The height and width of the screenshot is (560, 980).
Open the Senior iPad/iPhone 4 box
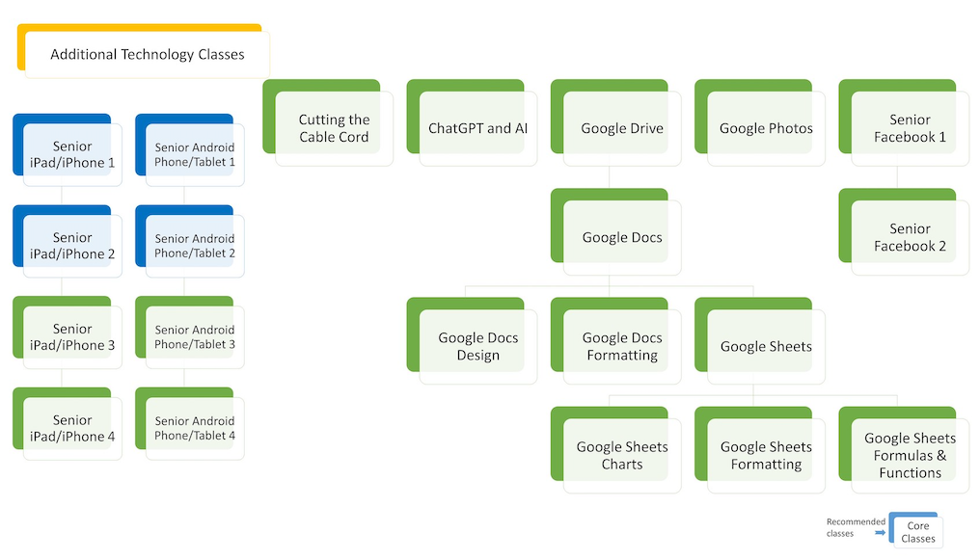[x=68, y=424]
